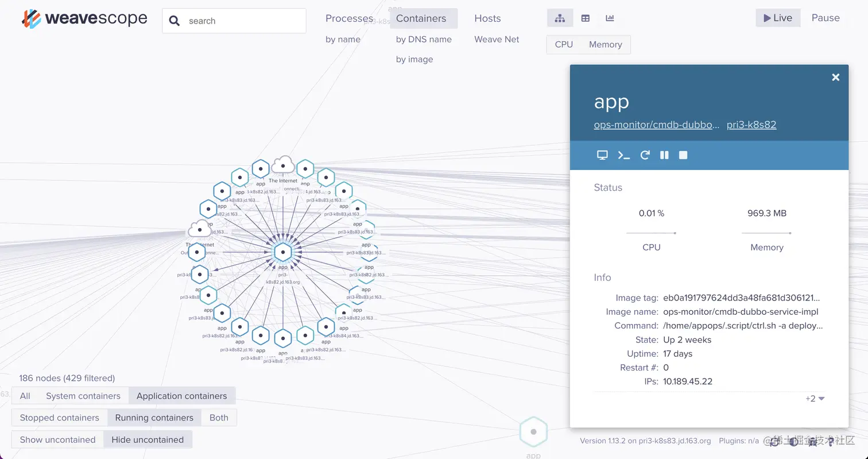Click 186 nodes (429 filtered) status
The height and width of the screenshot is (459, 868).
67,378
